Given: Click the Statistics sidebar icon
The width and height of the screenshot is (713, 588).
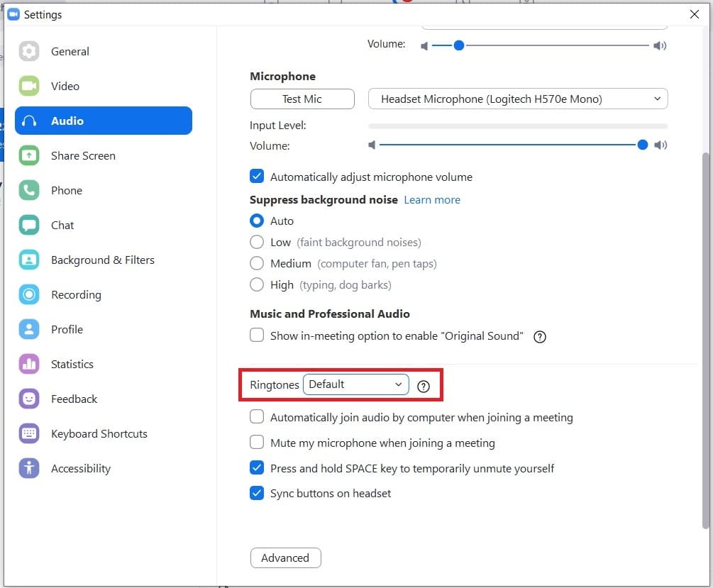Looking at the screenshot, I should pyautogui.click(x=29, y=364).
